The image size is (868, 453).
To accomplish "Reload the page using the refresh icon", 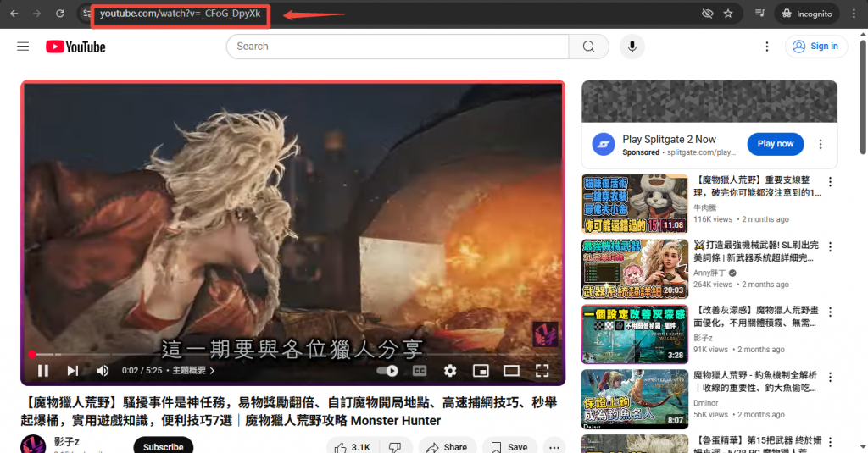I will pyautogui.click(x=60, y=14).
